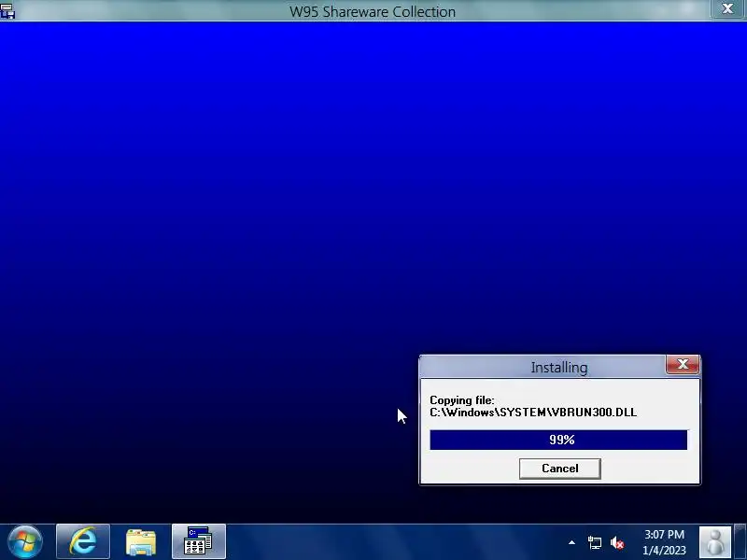Image resolution: width=747 pixels, height=560 pixels.
Task: Open the Windows Start menu orb
Action: (x=25, y=542)
